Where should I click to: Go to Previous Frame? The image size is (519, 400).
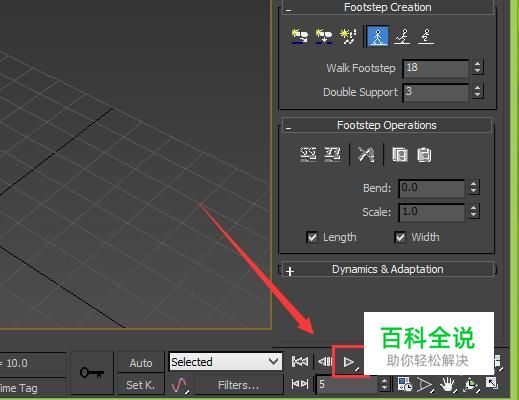(x=325, y=361)
